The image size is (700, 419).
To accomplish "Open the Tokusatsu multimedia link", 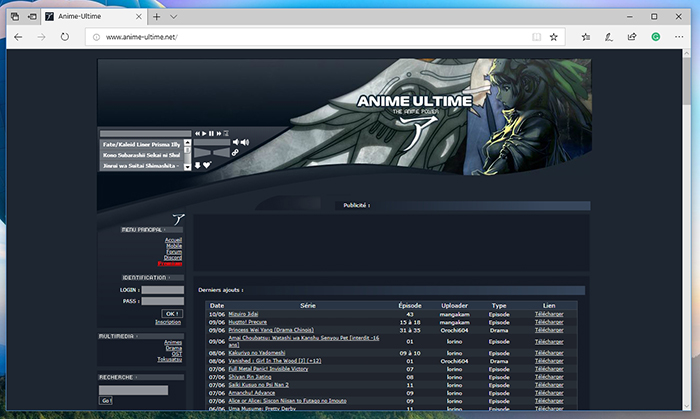I will coord(169,360).
